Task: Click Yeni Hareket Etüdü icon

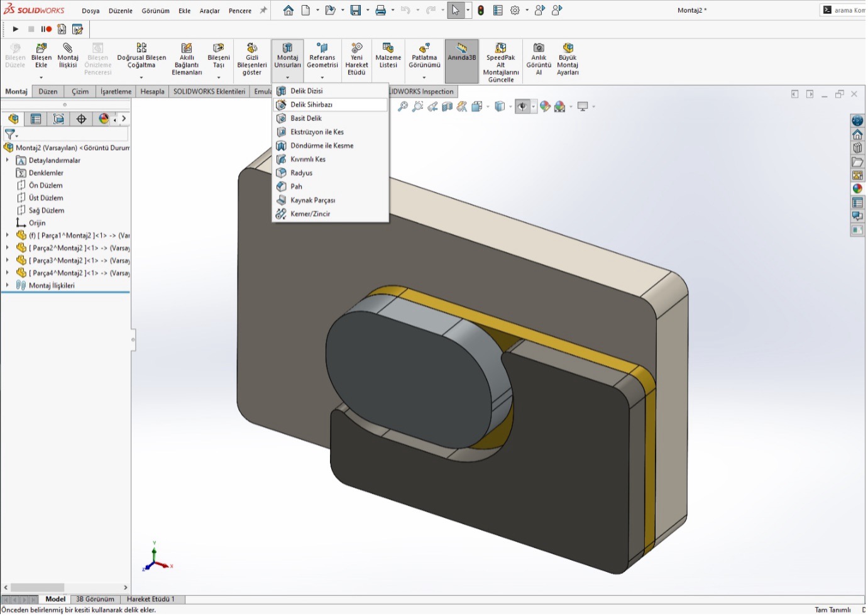Action: coord(356,60)
